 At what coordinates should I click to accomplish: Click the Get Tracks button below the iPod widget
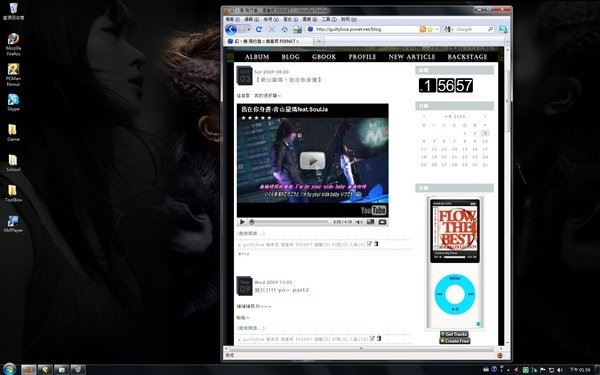(455, 334)
